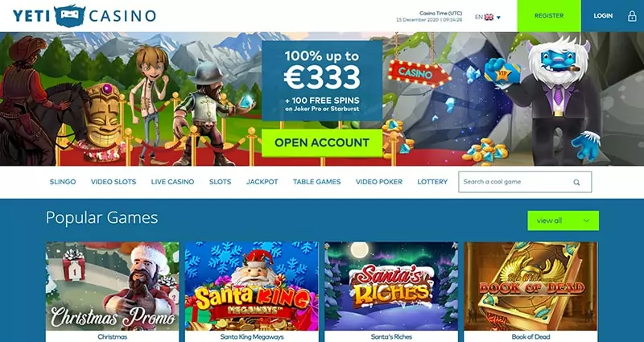Click the Yeti Casino logo

click(85, 16)
